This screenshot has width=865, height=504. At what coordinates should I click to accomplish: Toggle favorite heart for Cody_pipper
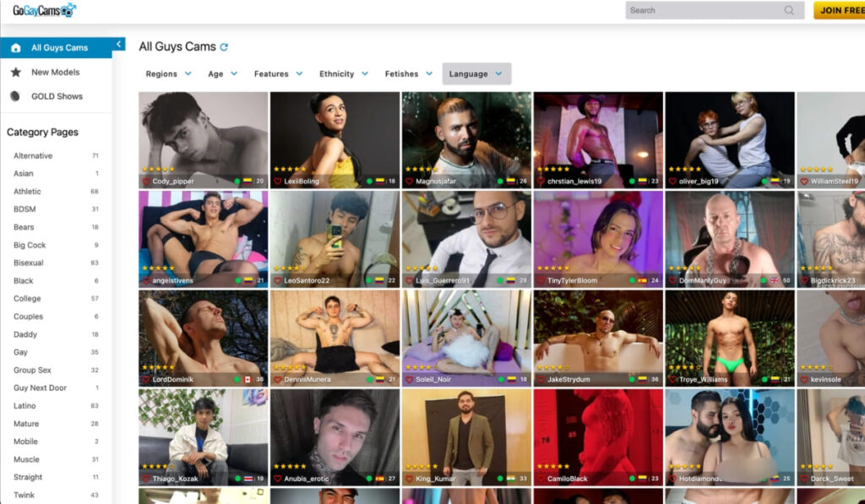[x=146, y=182]
